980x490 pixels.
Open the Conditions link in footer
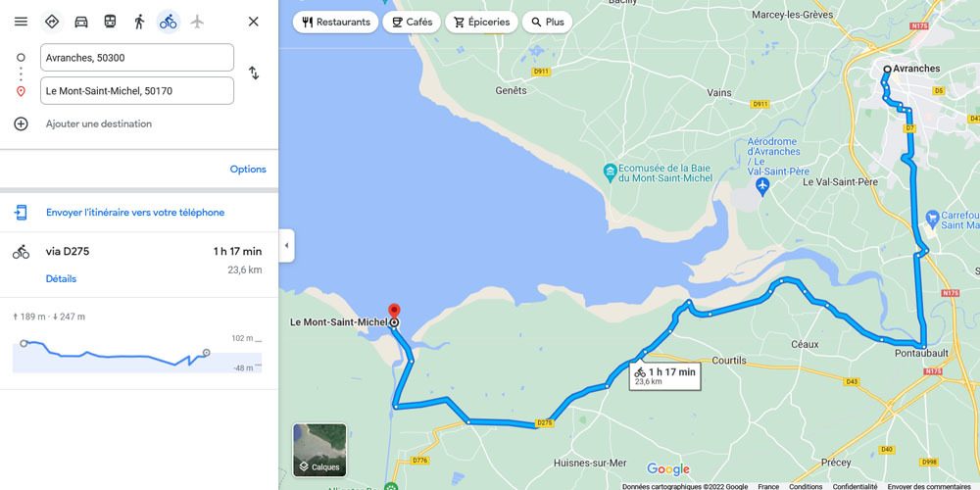(806, 486)
